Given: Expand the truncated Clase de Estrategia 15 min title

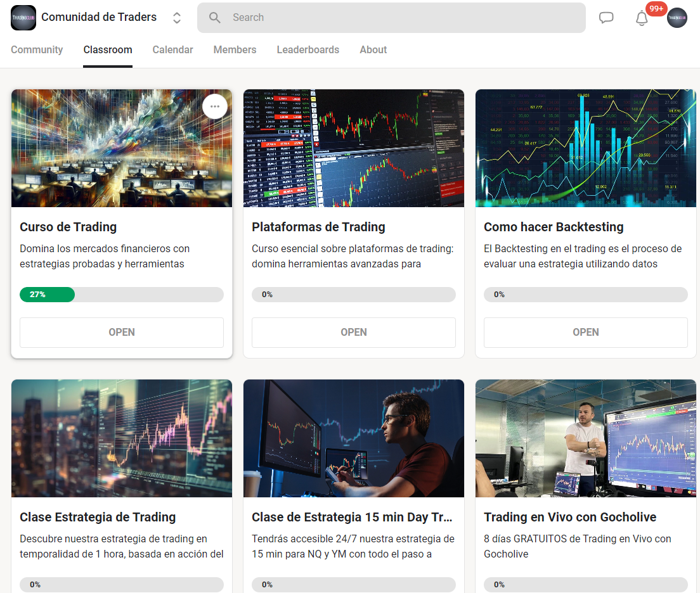Looking at the screenshot, I should click(354, 517).
